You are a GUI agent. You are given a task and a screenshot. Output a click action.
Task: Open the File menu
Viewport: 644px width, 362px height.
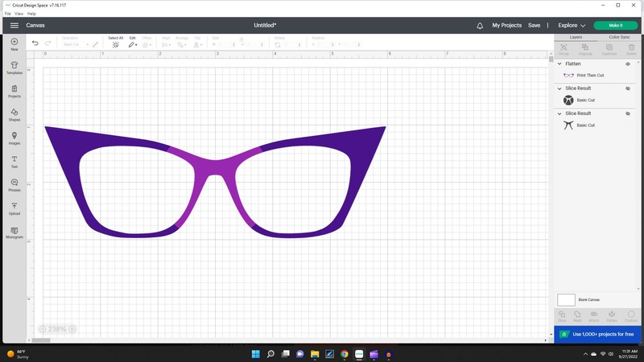(8, 14)
